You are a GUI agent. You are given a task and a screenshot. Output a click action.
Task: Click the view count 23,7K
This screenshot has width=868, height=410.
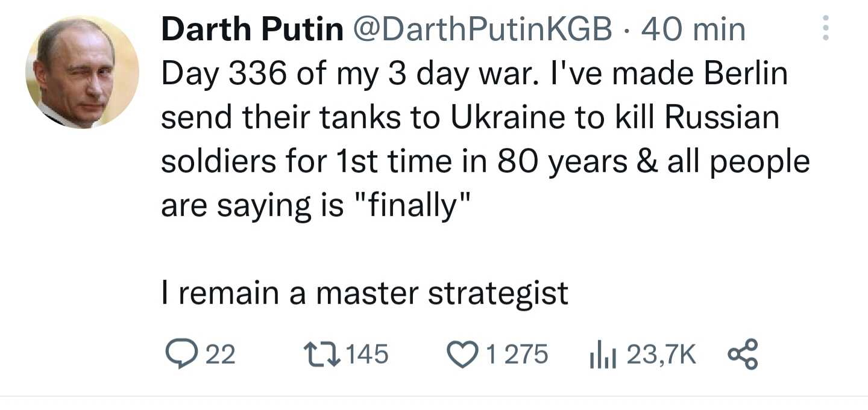tap(661, 354)
